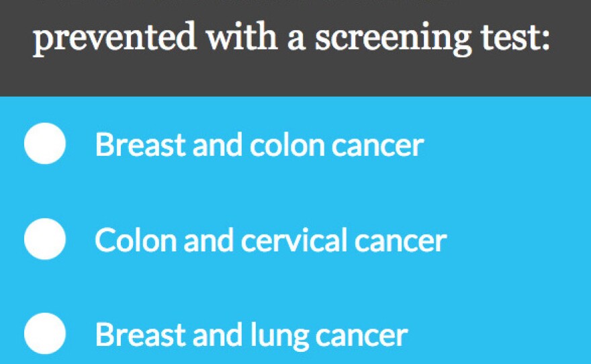Click the 'Breast and colon cancer' answer label
591x364 pixels.
click(x=259, y=144)
